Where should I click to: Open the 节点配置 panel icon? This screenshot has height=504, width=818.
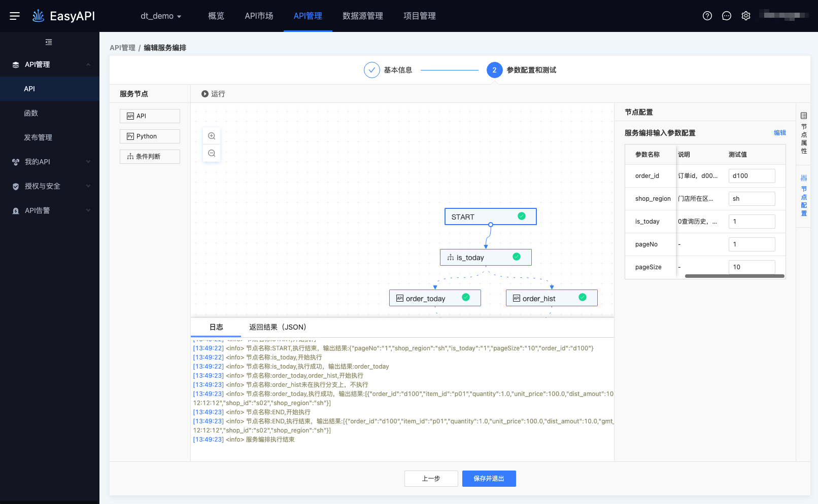click(804, 178)
